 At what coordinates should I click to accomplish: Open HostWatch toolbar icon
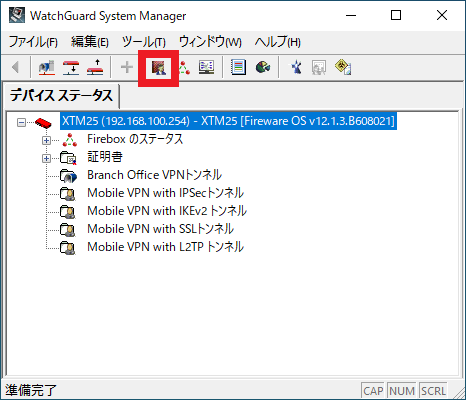[207, 68]
